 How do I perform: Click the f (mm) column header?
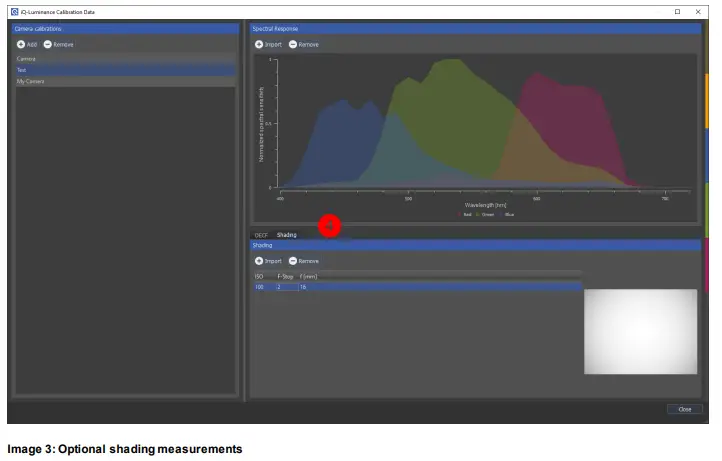click(309, 276)
